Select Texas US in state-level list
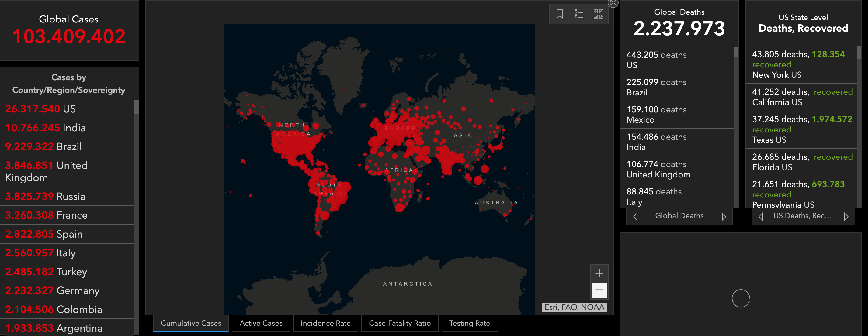The width and height of the screenshot is (868, 336). point(801,130)
